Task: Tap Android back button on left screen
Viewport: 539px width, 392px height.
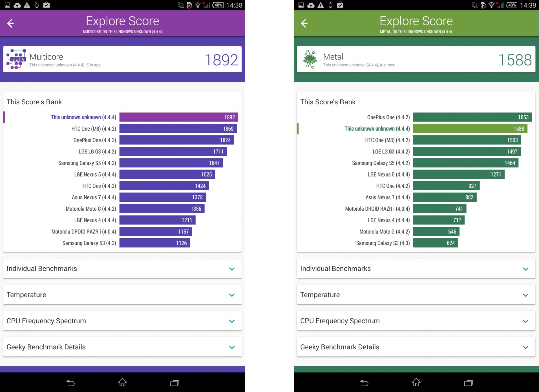Action: point(70,383)
